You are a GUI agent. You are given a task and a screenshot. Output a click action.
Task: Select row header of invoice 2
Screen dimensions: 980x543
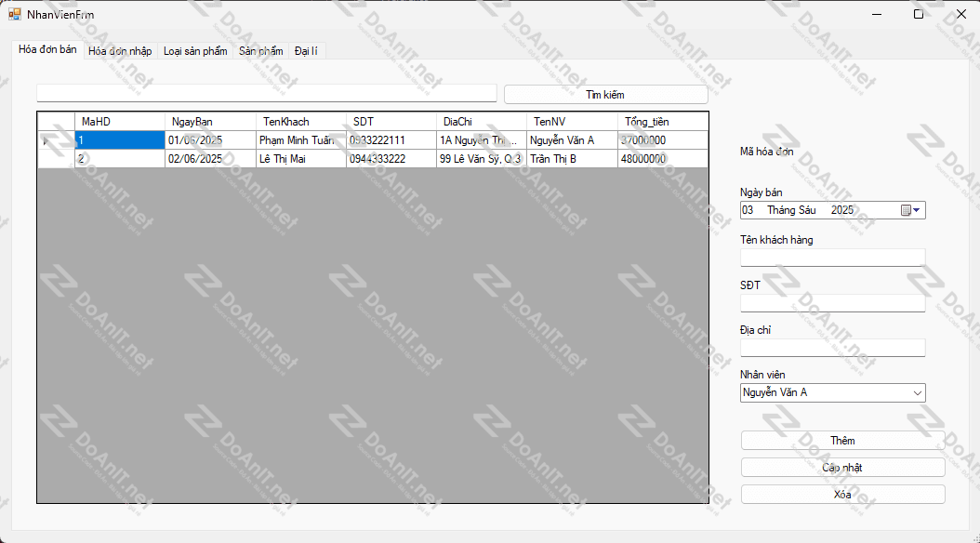pyautogui.click(x=56, y=159)
